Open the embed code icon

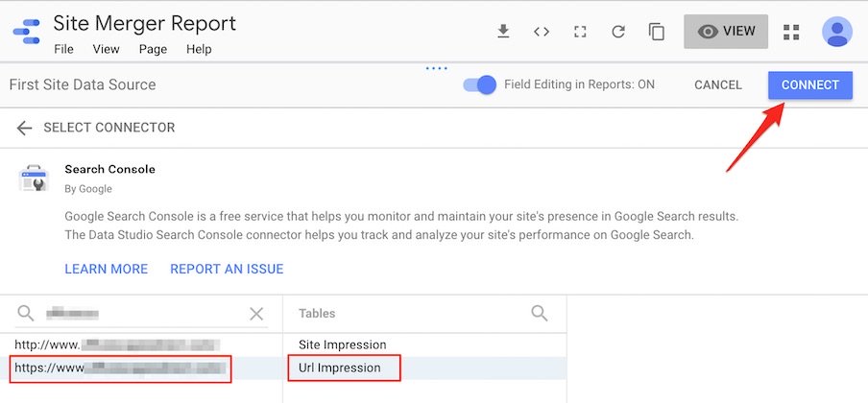pyautogui.click(x=542, y=32)
